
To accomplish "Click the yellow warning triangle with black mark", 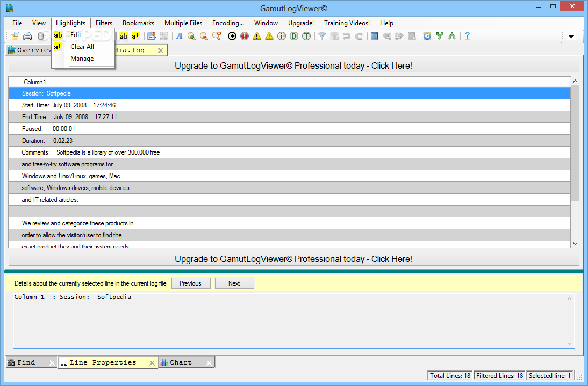I will click(257, 36).
